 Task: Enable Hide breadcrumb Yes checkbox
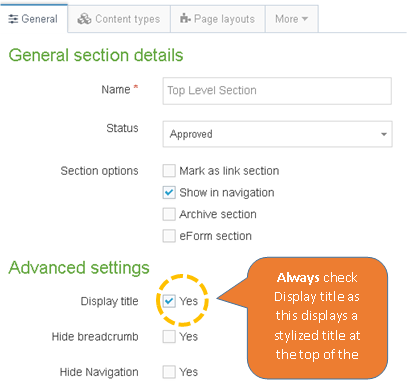[x=169, y=336]
